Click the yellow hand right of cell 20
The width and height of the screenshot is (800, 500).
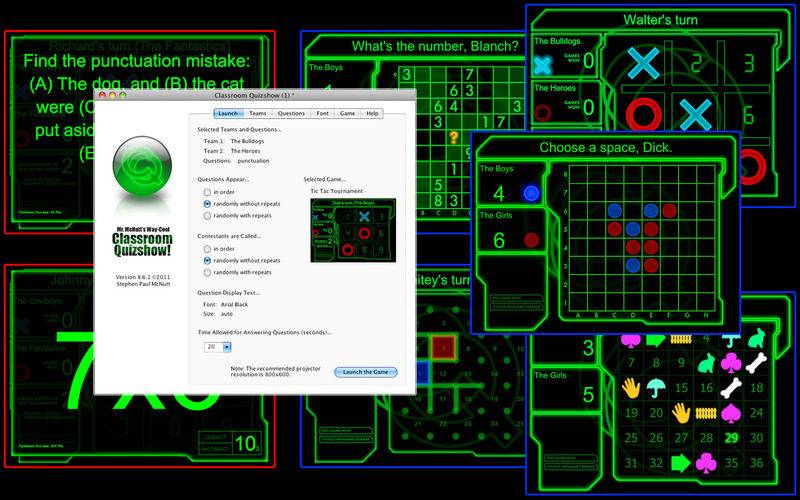tap(681, 413)
